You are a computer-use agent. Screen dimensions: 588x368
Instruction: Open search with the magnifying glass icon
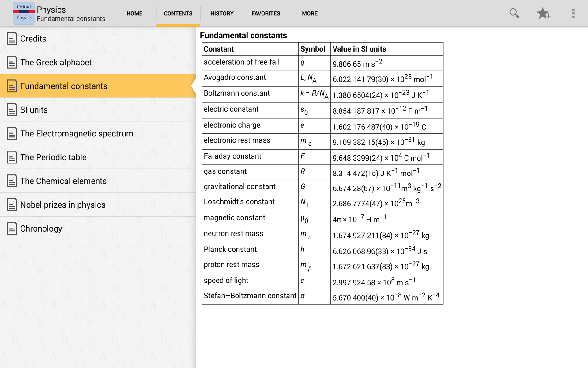click(514, 13)
